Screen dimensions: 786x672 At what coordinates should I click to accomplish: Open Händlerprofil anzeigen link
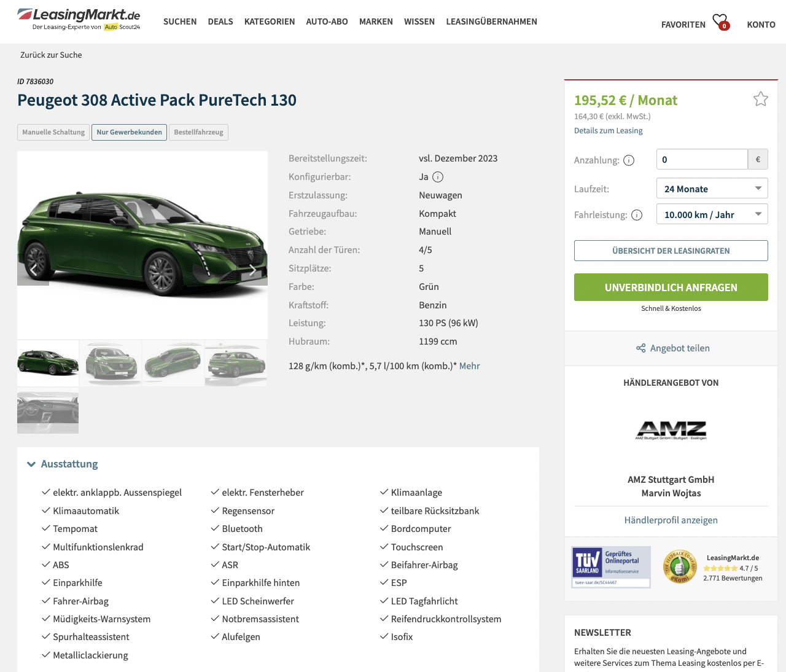tap(671, 520)
